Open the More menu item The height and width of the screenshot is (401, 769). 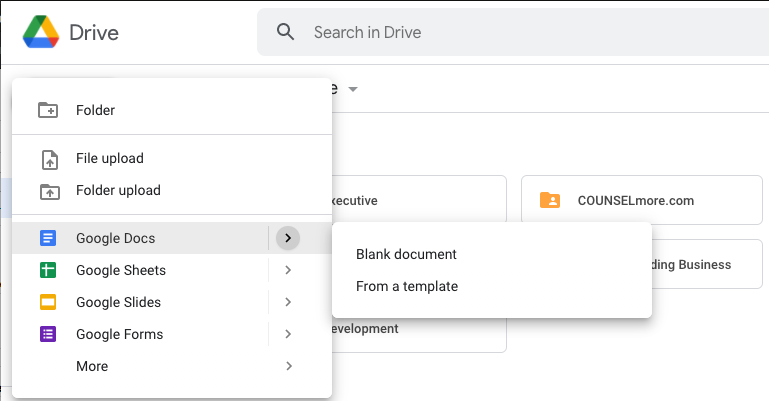(172, 366)
